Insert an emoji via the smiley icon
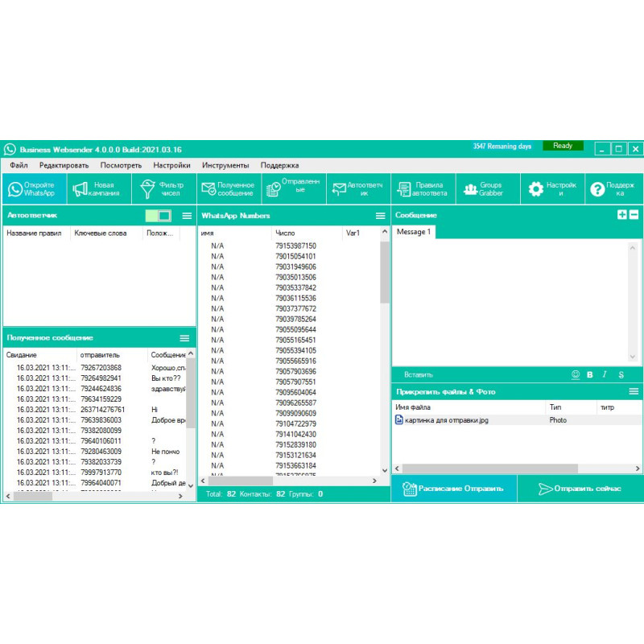Image resolution: width=644 pixels, height=644 pixels. (x=576, y=374)
